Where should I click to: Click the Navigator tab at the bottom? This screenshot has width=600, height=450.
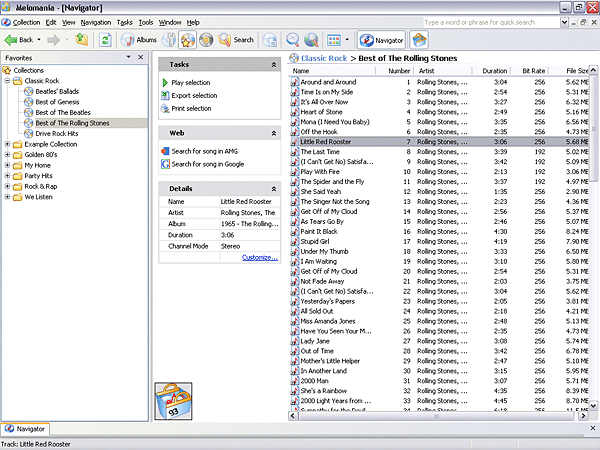click(25, 429)
